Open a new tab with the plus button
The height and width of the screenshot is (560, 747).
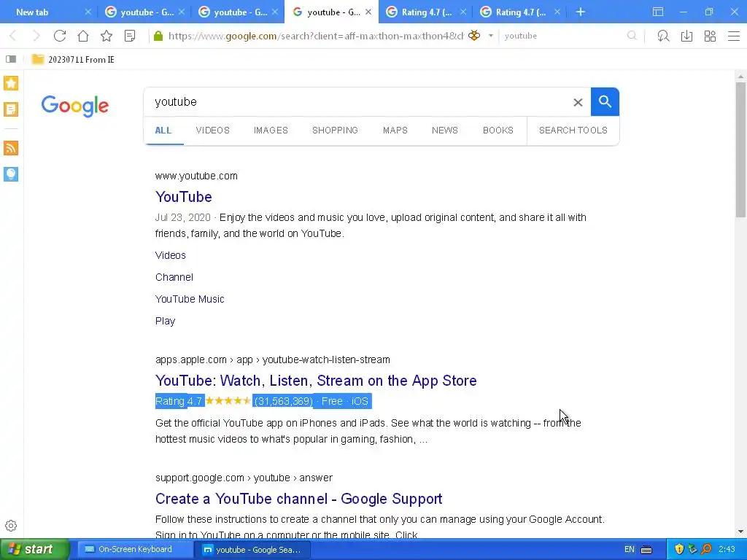tap(580, 12)
